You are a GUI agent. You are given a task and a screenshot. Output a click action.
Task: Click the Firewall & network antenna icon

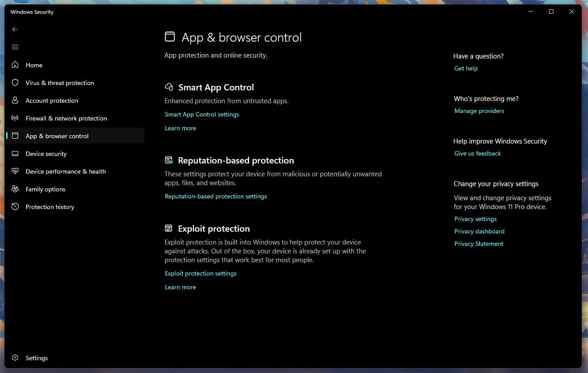point(15,118)
